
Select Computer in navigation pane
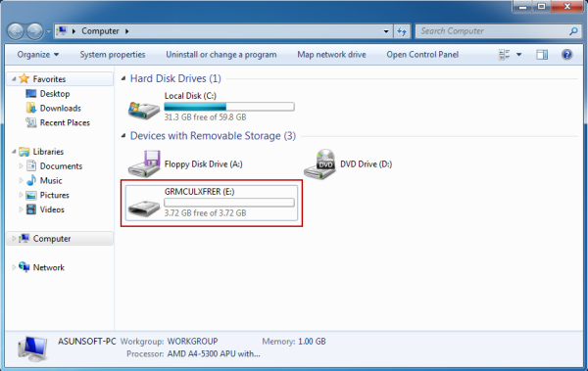(x=52, y=239)
